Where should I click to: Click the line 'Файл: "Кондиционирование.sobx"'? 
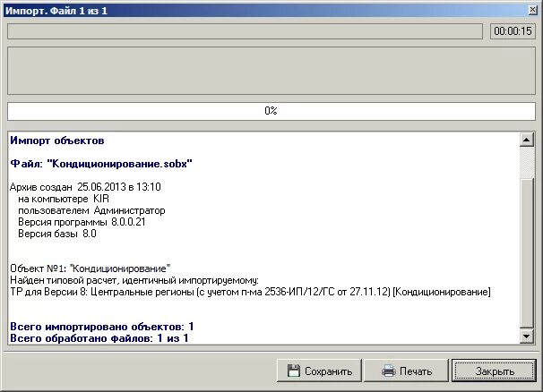101,163
